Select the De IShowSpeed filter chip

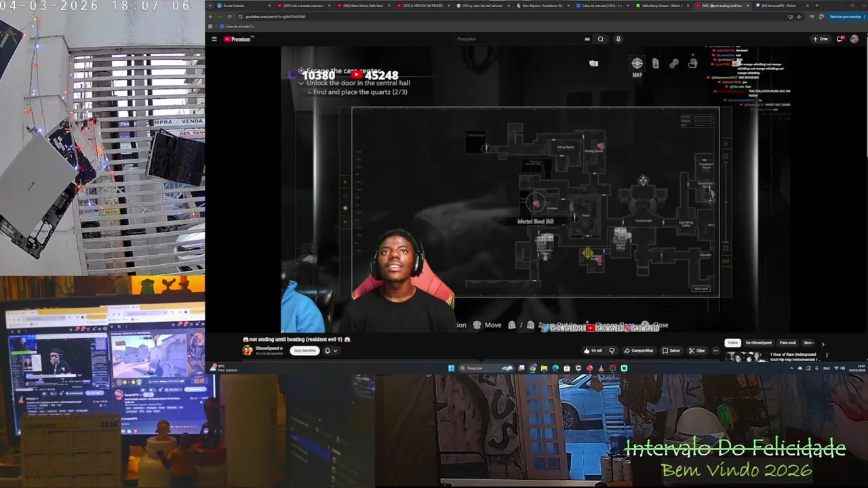(758, 343)
